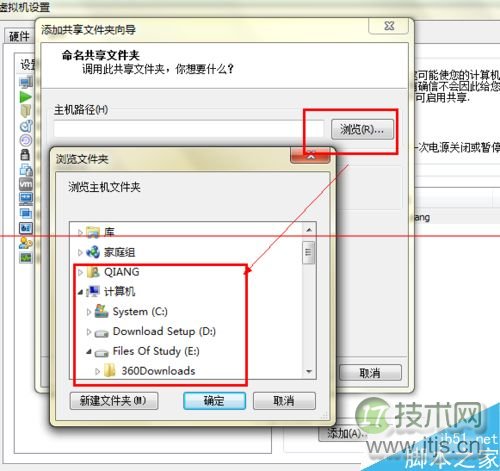Select the Homegroup (家庭组) network icon
Screen dimensions: 500x471
pos(93,252)
